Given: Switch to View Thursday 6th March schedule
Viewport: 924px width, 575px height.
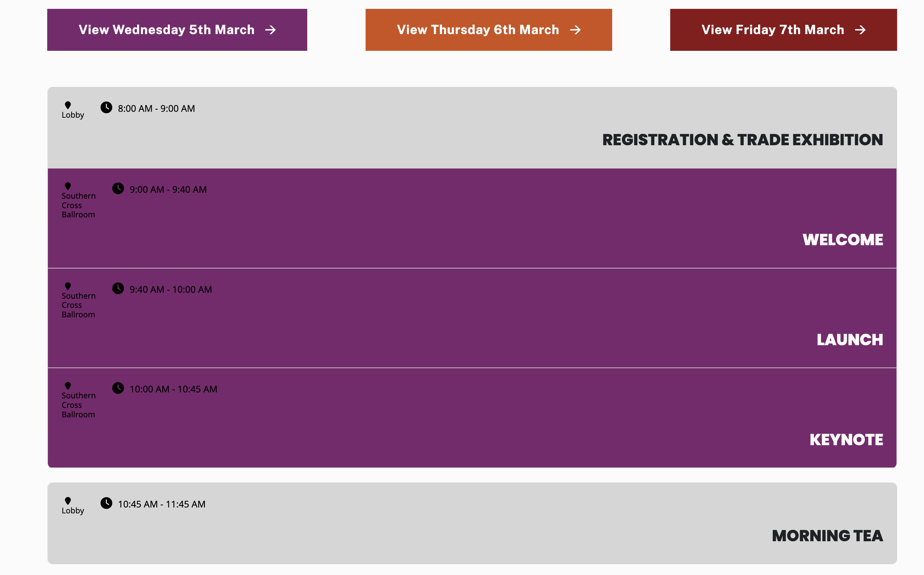Looking at the screenshot, I should [x=489, y=30].
